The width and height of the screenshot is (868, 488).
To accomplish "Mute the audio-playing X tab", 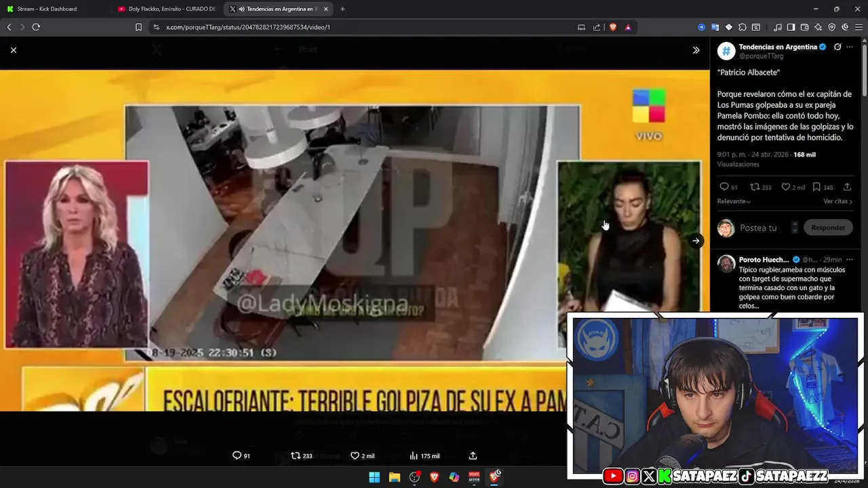I will coord(242,9).
